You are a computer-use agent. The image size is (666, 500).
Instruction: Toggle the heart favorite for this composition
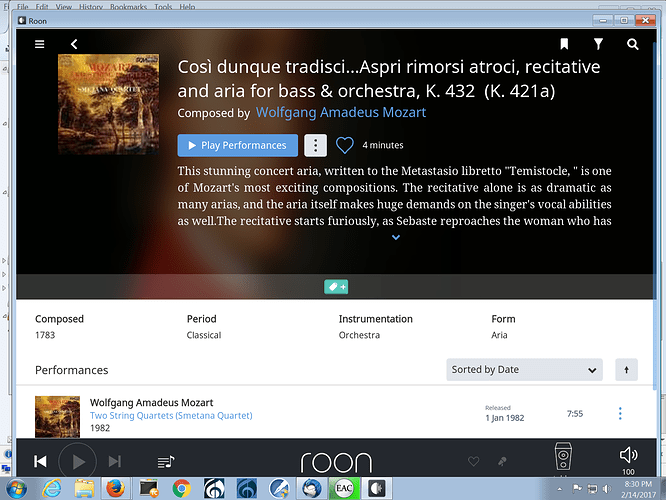[344, 145]
